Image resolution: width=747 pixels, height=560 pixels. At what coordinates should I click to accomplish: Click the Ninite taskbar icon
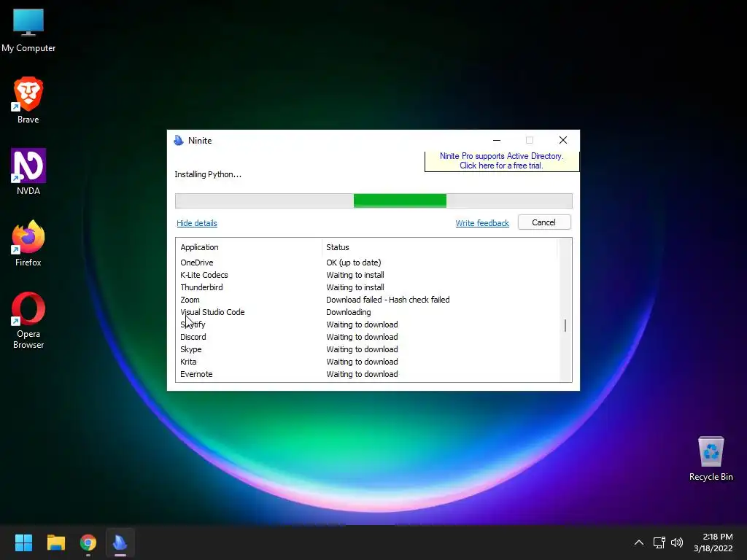(x=120, y=542)
